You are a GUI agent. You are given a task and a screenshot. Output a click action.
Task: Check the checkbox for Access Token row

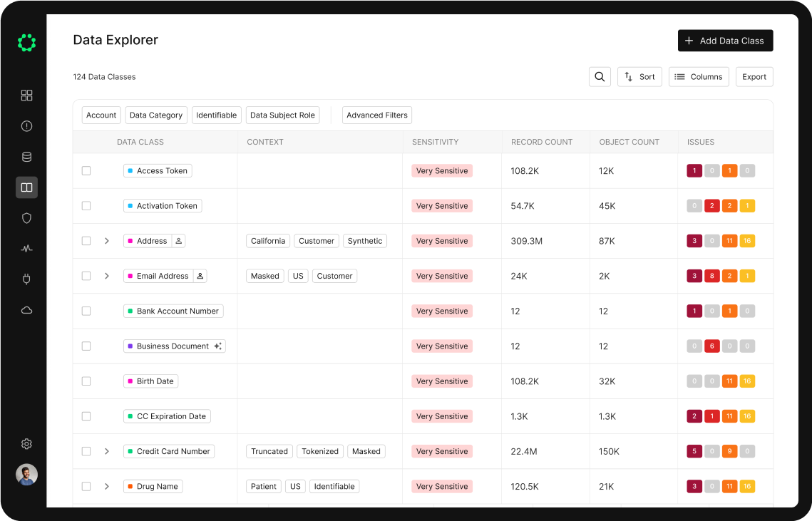pos(86,170)
